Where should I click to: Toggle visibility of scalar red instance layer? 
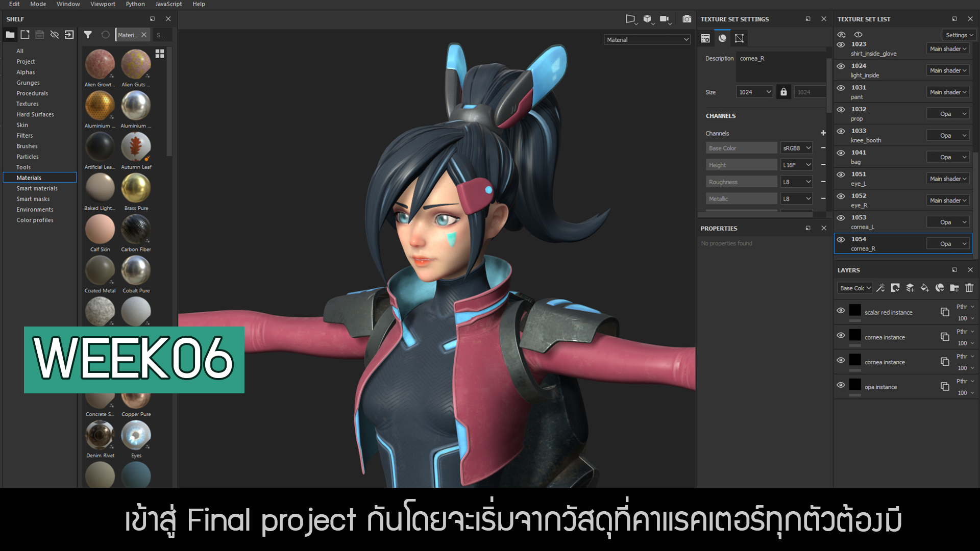(x=841, y=310)
